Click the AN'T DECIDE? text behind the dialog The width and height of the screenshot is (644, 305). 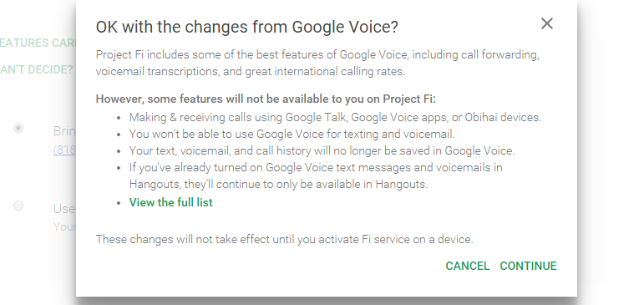[37, 69]
